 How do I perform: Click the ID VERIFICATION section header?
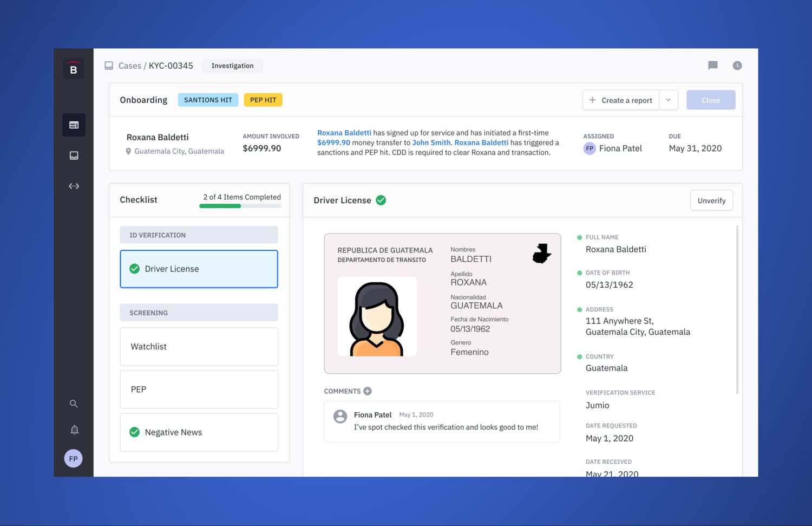199,235
